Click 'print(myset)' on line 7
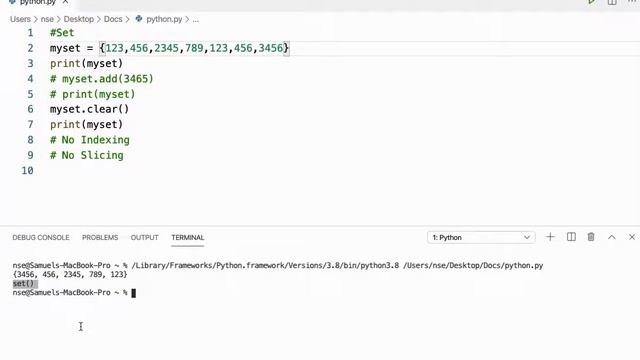This screenshot has width=640, height=360. (87, 124)
